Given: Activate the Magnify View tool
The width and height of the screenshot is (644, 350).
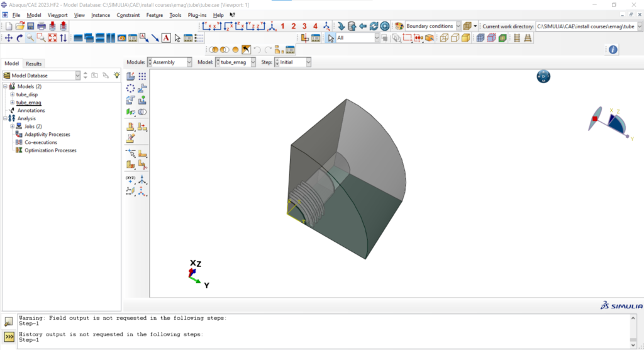Looking at the screenshot, I should click(x=30, y=38).
